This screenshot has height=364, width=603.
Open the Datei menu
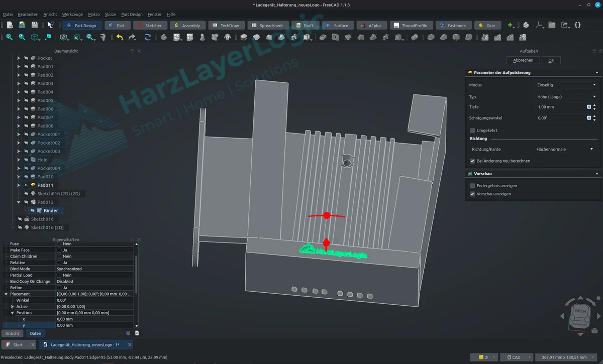pos(8,15)
